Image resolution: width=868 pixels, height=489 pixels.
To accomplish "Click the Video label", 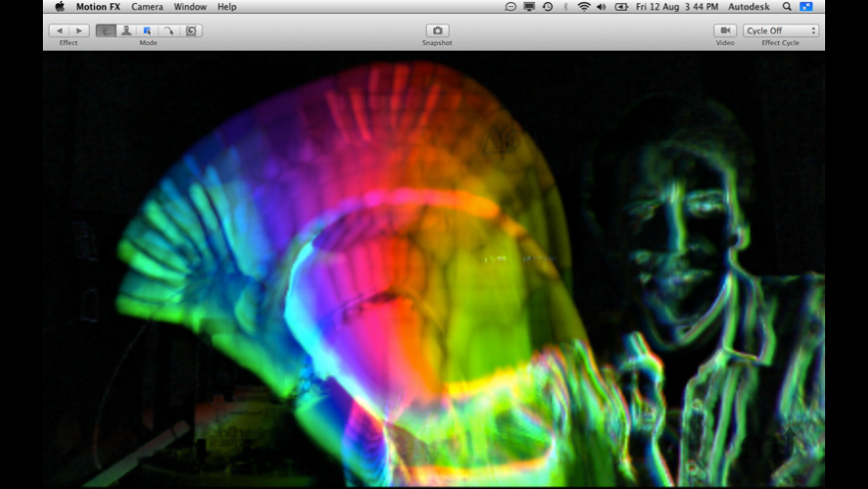I will [724, 43].
